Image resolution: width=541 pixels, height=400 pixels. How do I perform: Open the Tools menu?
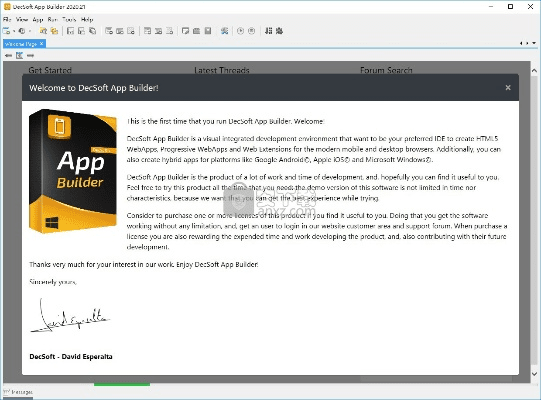(69, 20)
